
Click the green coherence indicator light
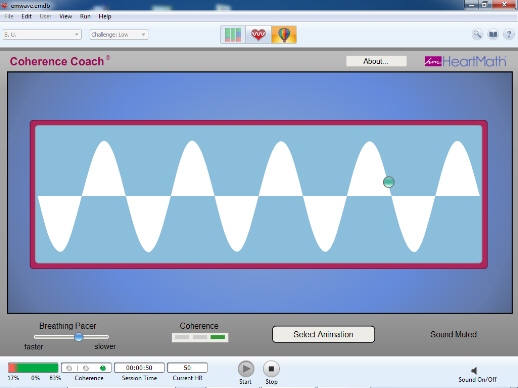(103, 368)
